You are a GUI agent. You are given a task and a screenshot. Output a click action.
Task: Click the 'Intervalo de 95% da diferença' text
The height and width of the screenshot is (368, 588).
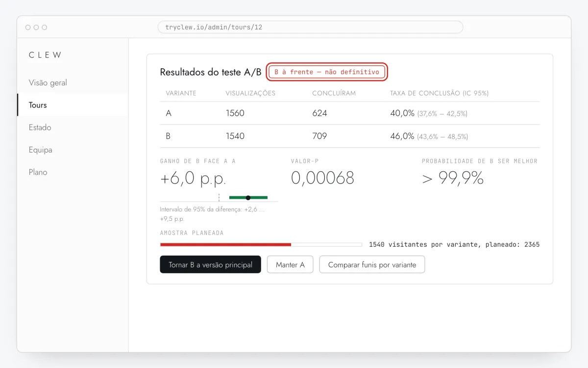tap(212, 214)
